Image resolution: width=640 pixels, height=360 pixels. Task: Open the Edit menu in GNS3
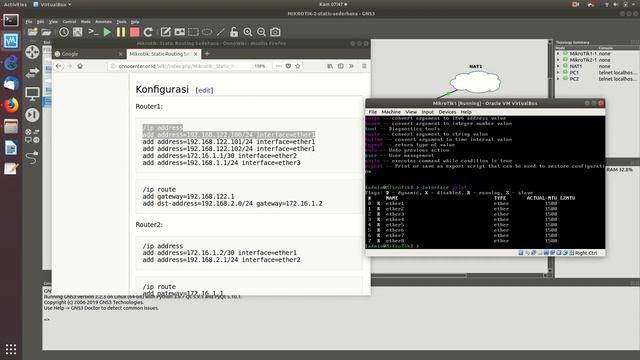coord(40,22)
